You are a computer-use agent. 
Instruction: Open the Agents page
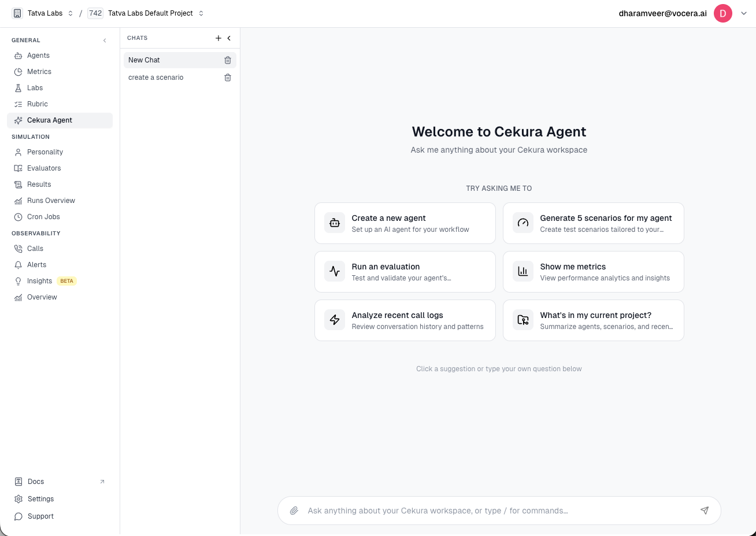(60, 56)
